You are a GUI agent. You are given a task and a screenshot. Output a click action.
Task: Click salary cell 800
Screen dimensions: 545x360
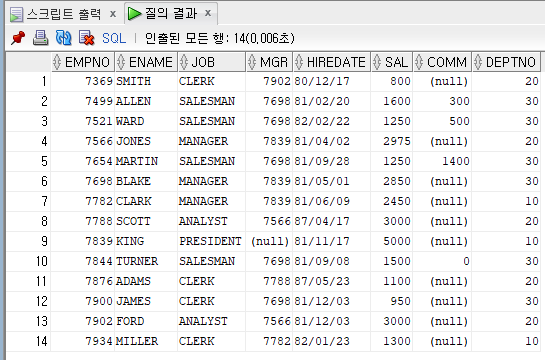pos(392,81)
